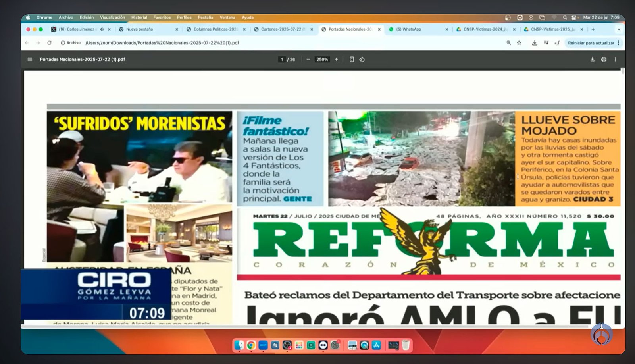The image size is (635, 364).
Task: Rotate the PDF counterclockwise
Action: 362,60
